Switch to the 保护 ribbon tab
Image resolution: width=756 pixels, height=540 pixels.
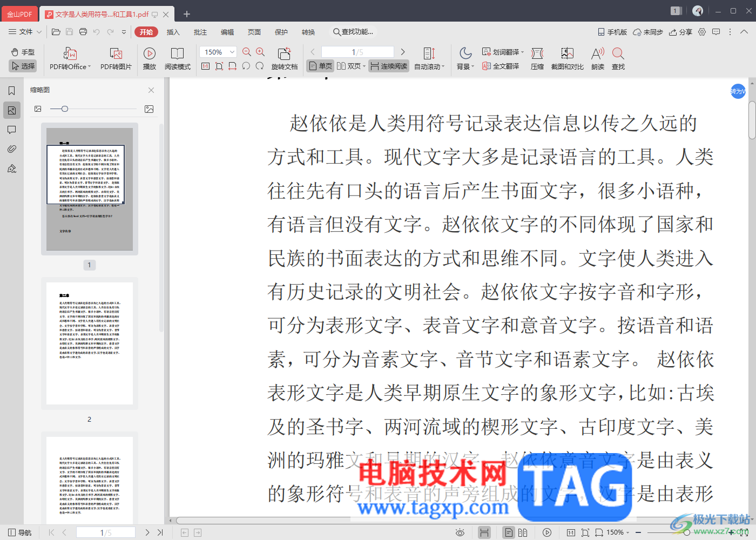[x=281, y=32]
